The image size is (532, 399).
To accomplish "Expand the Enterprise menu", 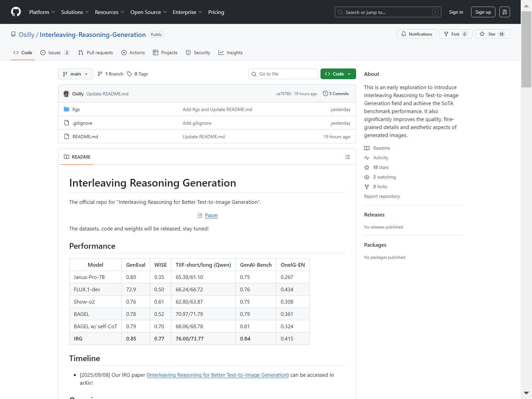I will [x=188, y=12].
